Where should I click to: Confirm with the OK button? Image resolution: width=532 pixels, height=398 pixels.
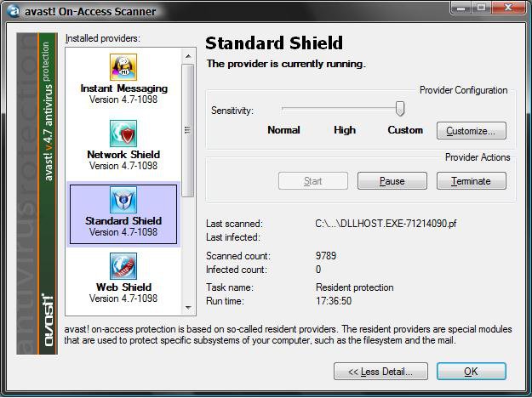pos(472,372)
